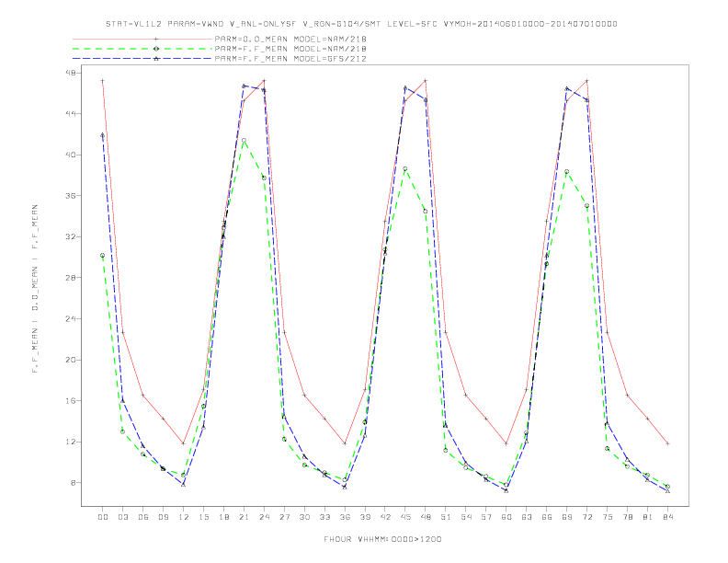Click green NAM peak data point at hour 21
728x563 pixels.
(244, 140)
